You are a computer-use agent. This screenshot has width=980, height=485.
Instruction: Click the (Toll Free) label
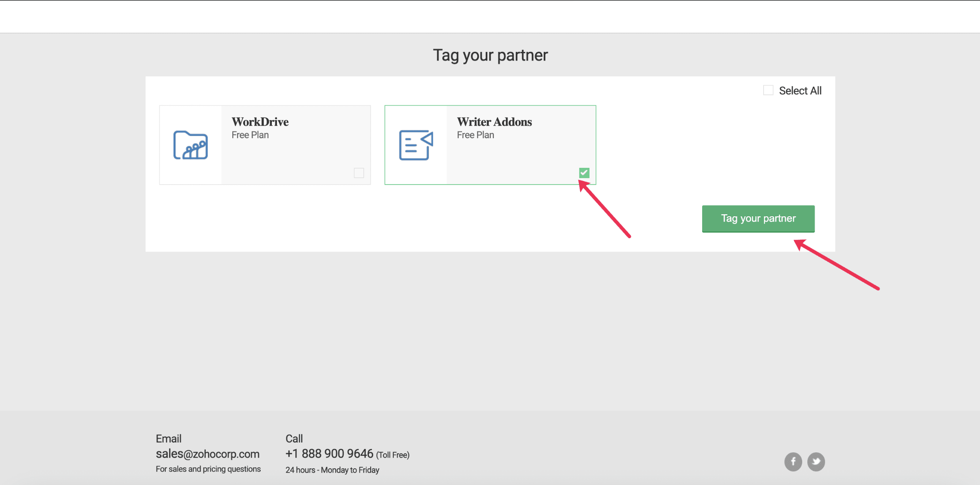click(x=393, y=455)
